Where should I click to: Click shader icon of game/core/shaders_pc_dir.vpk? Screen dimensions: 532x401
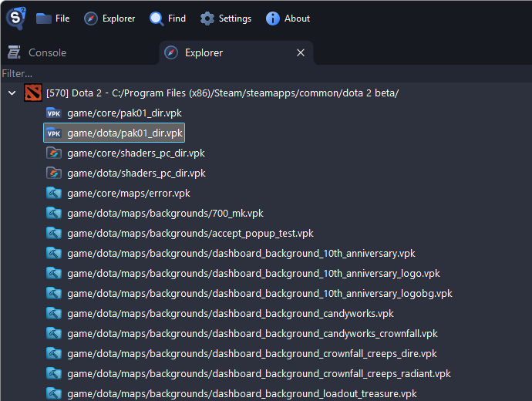(x=54, y=153)
